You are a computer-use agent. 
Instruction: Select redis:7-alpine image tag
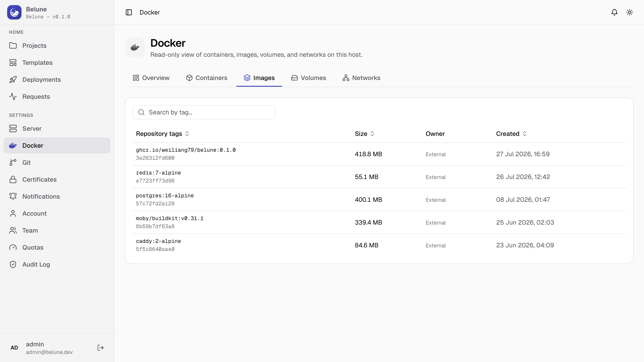point(158,173)
